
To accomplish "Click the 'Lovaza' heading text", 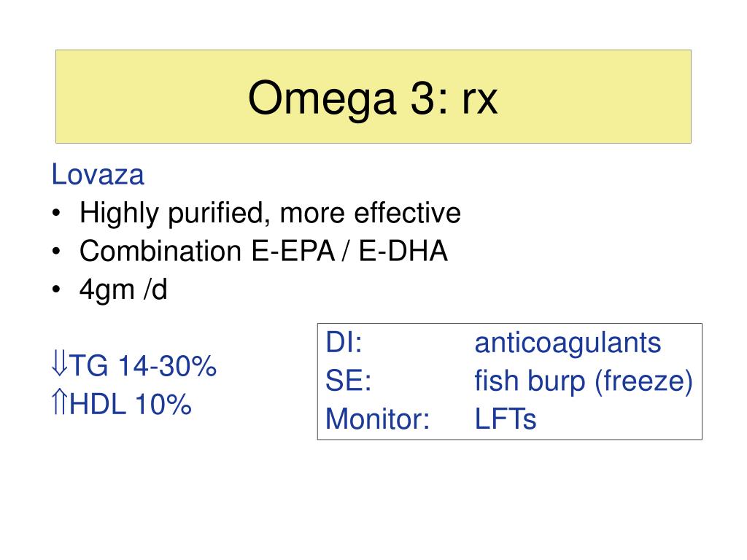I will 98,174.
